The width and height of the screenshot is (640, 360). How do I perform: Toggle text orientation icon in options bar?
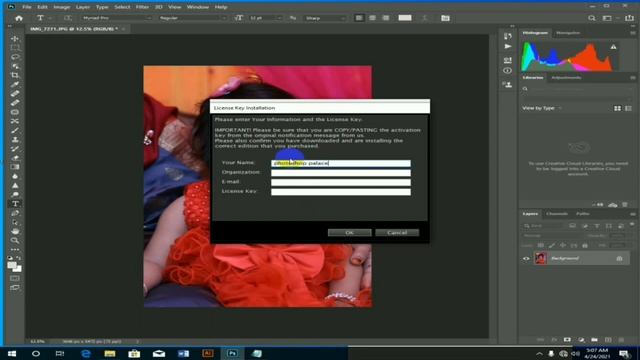[67, 18]
